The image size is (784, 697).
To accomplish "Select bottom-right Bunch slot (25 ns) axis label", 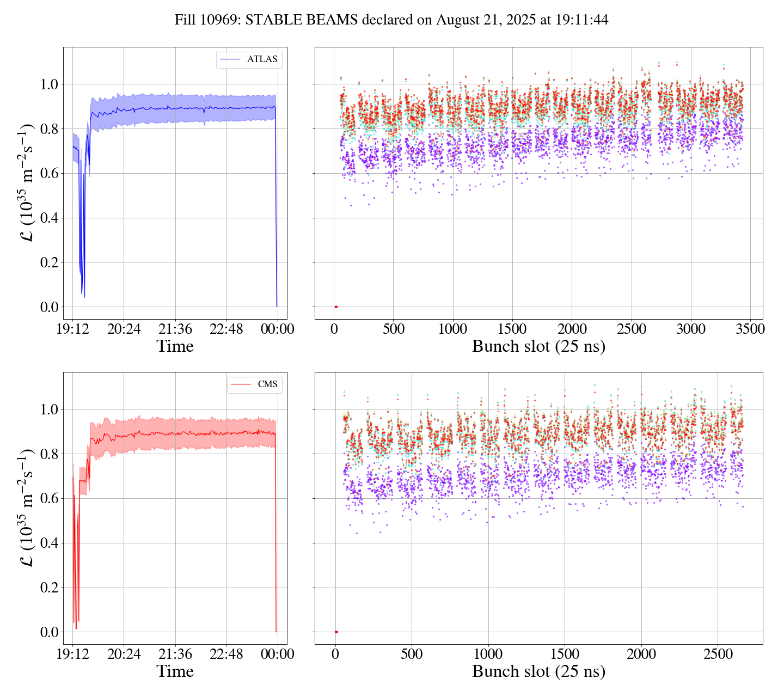I will tap(538, 671).
